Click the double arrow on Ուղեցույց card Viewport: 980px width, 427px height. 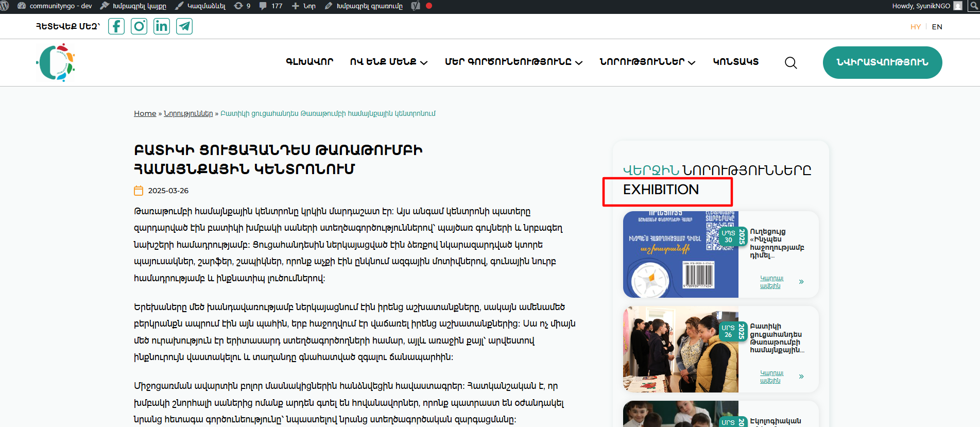[801, 282]
